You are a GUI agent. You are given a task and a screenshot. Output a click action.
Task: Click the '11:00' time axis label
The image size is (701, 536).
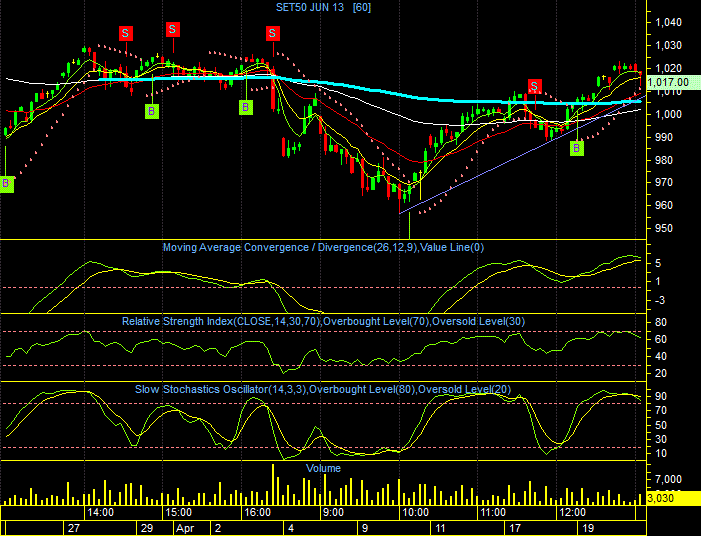[x=493, y=512]
